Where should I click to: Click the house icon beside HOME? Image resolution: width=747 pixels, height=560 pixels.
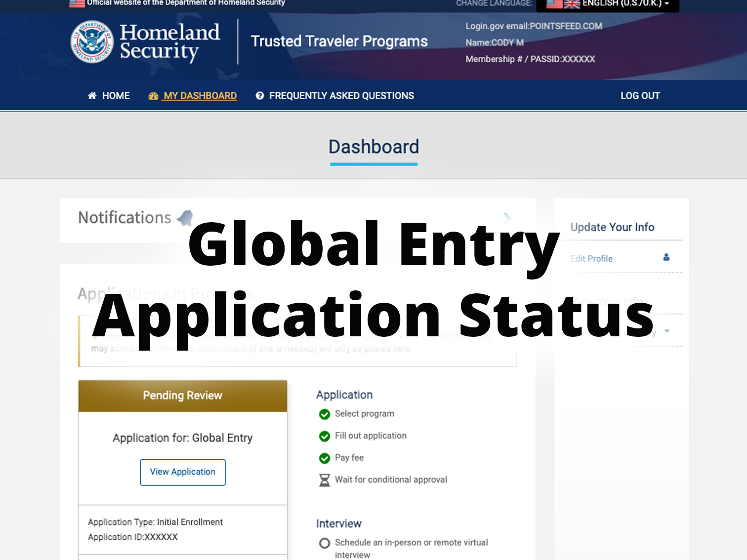[x=92, y=96]
